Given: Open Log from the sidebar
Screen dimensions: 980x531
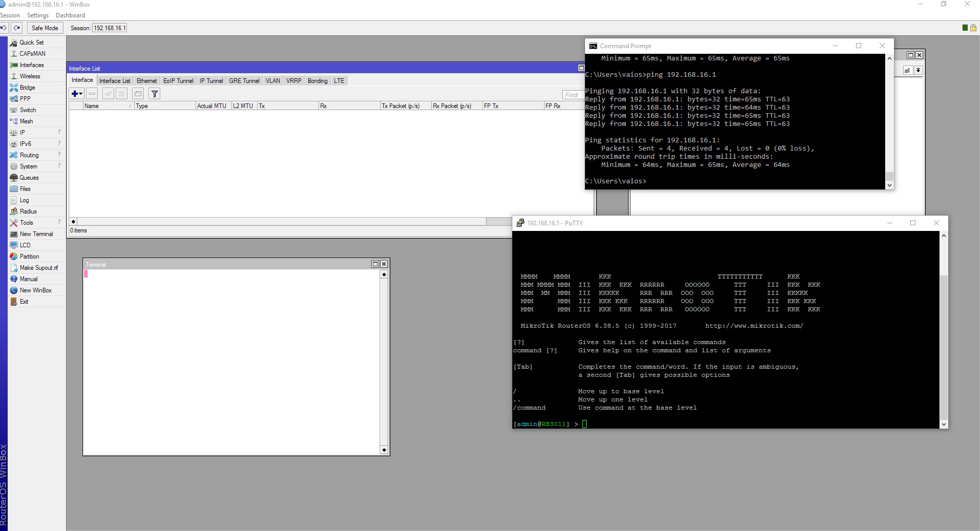Looking at the screenshot, I should (x=37, y=200).
